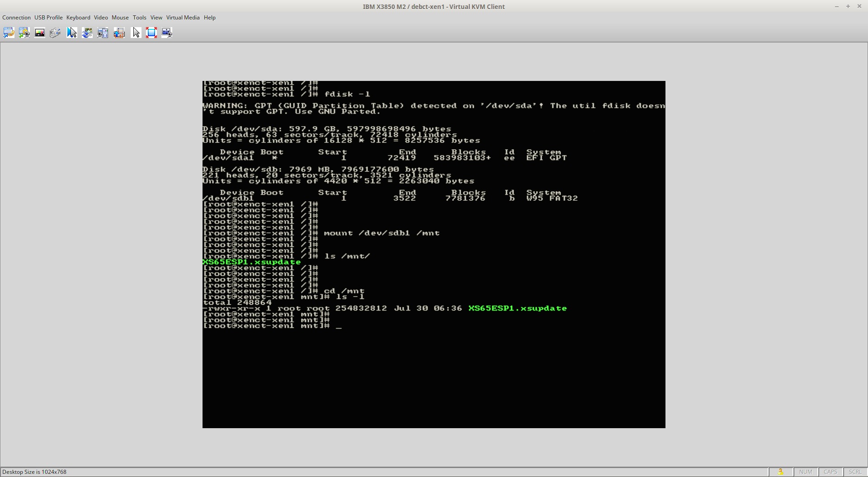Viewport: 868px width, 477px height.
Task: Click the connection properties icon with chain link
Action: point(9,33)
